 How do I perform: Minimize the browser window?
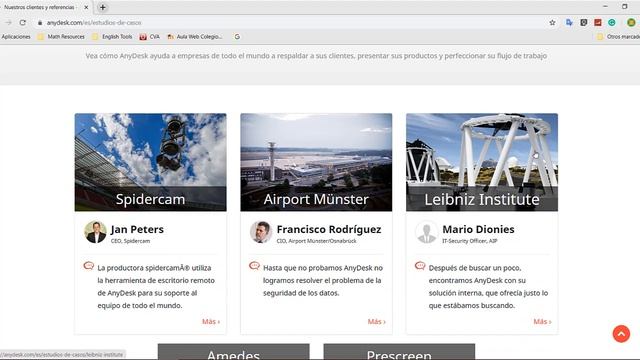point(605,7)
